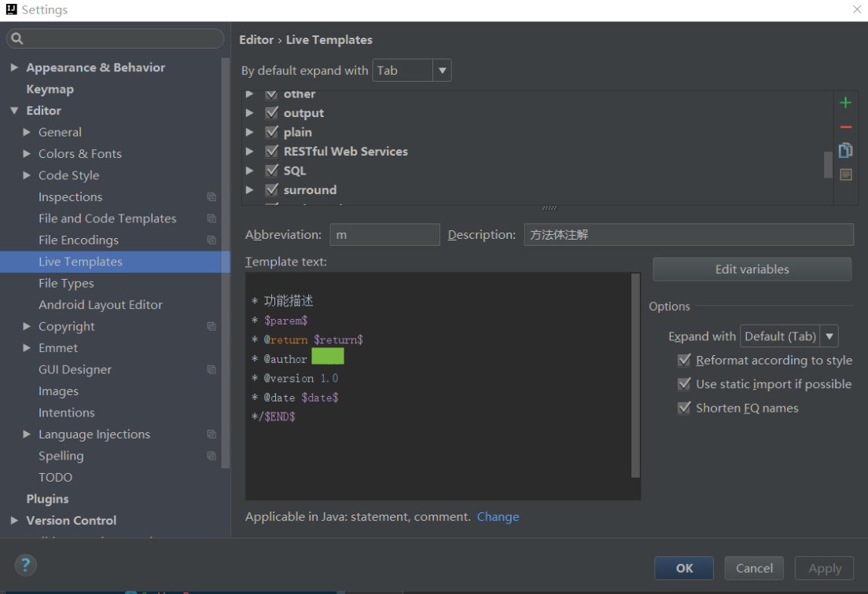
Task: Click the restore deleted defaults icon
Action: click(845, 174)
